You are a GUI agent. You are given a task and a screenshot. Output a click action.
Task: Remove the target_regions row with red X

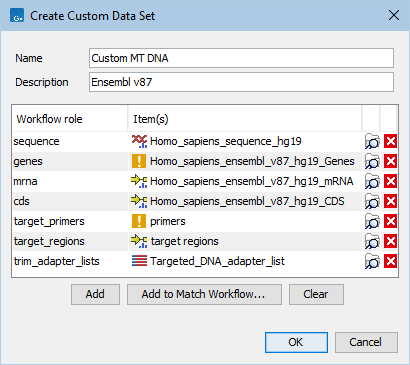(390, 241)
